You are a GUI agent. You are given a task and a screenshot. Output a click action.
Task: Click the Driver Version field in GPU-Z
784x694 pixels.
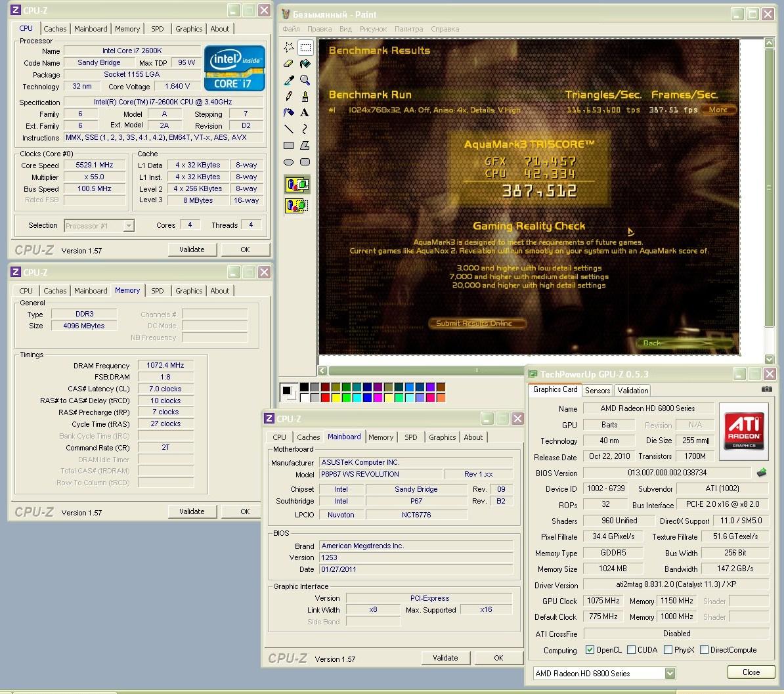pos(676,584)
